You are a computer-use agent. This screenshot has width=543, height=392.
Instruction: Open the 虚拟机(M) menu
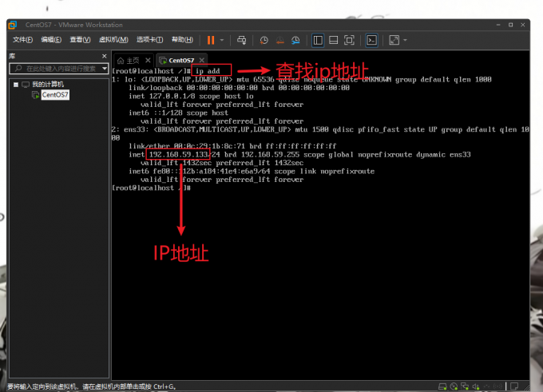tap(113, 40)
